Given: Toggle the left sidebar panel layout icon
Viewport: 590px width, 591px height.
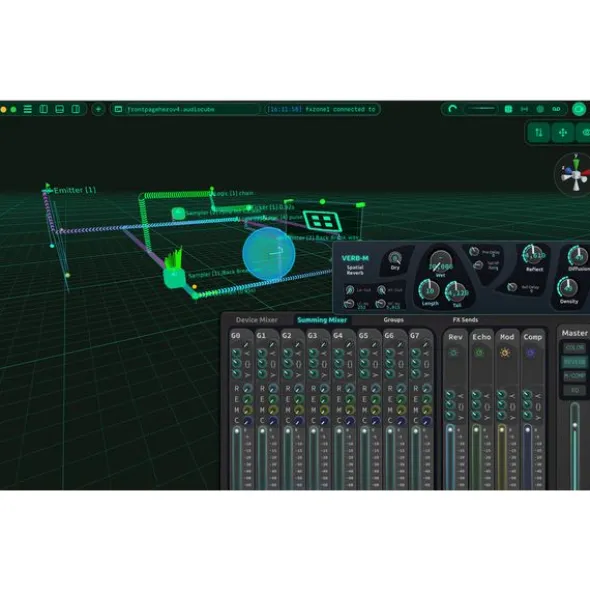Looking at the screenshot, I should tap(44, 109).
